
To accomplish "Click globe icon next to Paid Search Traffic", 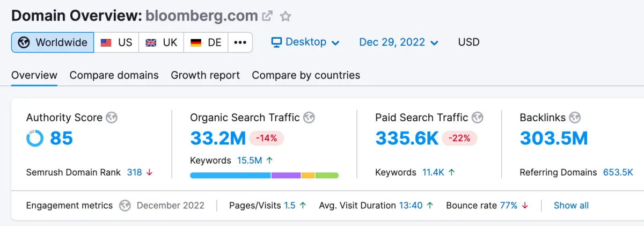I will (478, 118).
